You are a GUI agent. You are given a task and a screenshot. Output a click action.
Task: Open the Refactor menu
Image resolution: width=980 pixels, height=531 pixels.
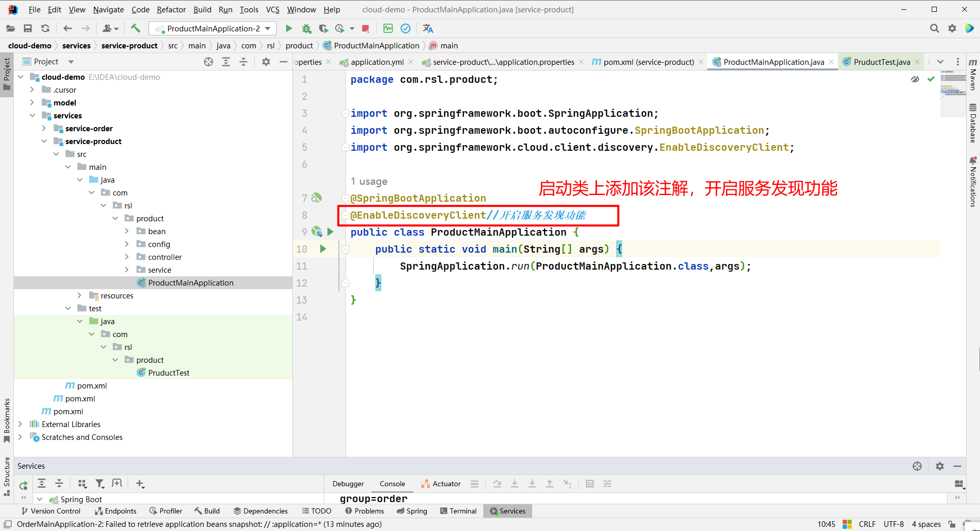[171, 9]
